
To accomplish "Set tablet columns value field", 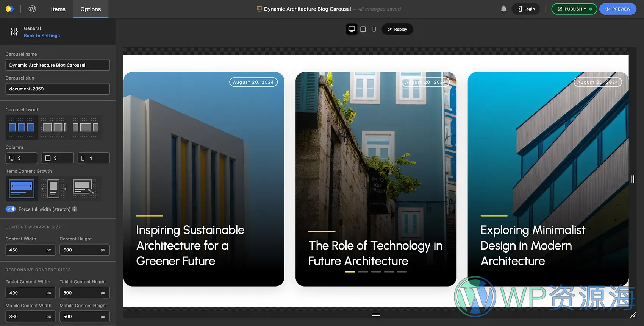I will (x=58, y=158).
